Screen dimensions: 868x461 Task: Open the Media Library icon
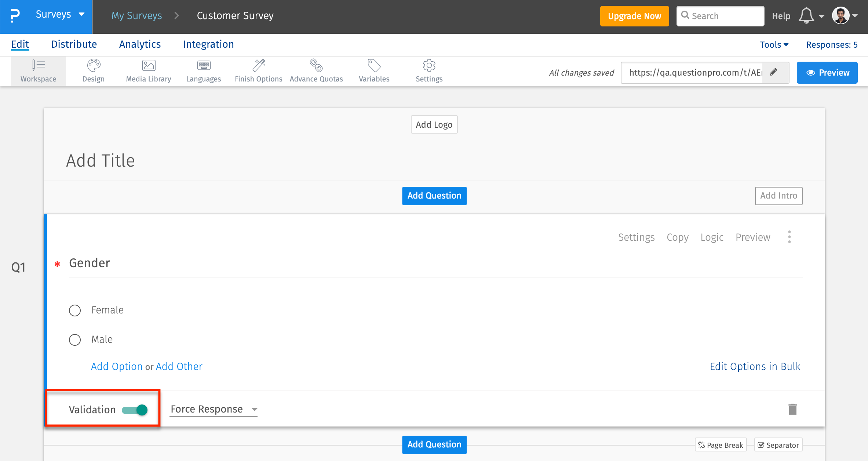pos(149,66)
